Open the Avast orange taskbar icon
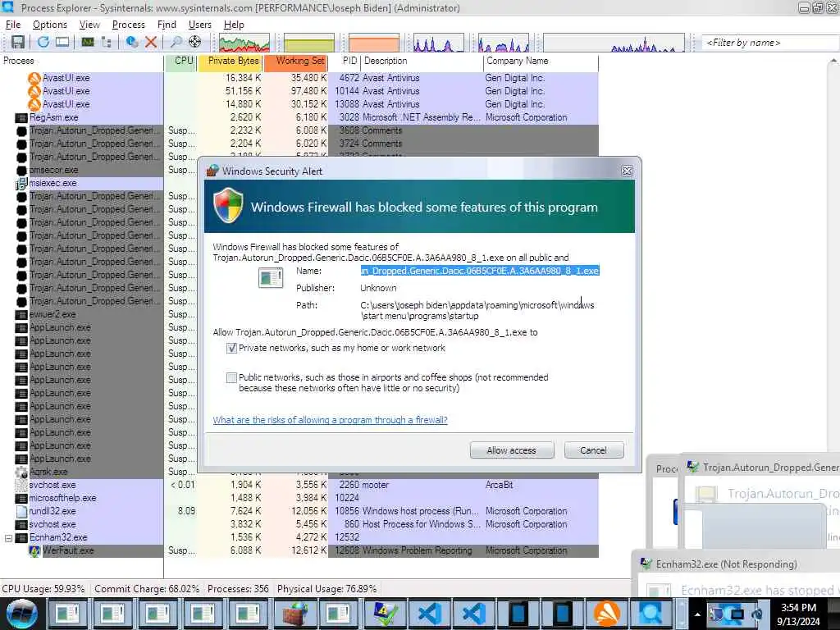The image size is (840, 630). (x=606, y=614)
